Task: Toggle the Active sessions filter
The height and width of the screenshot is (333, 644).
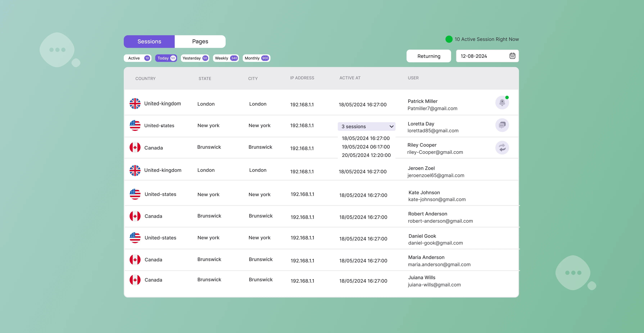Action: click(137, 58)
